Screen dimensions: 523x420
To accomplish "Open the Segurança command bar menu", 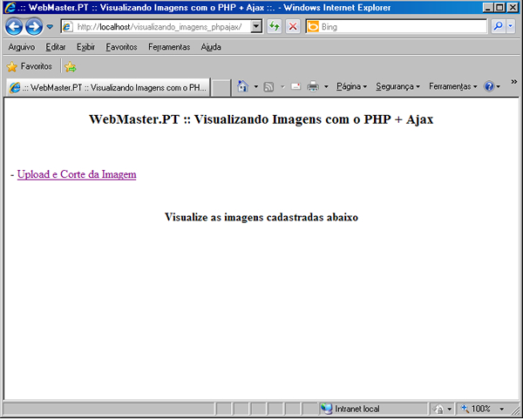I will 397,86.
